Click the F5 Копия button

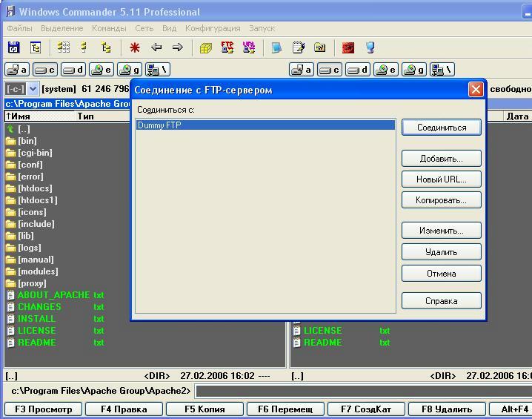click(x=205, y=409)
